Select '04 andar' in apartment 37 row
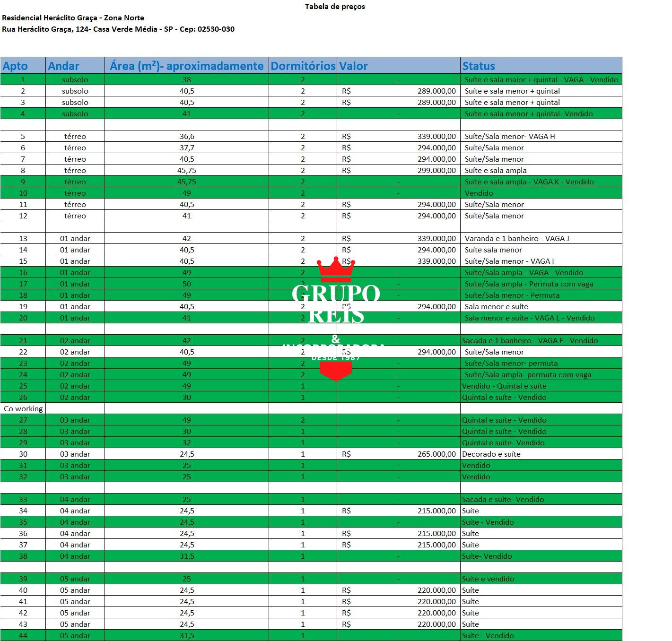The image size is (672, 641). coord(75,545)
